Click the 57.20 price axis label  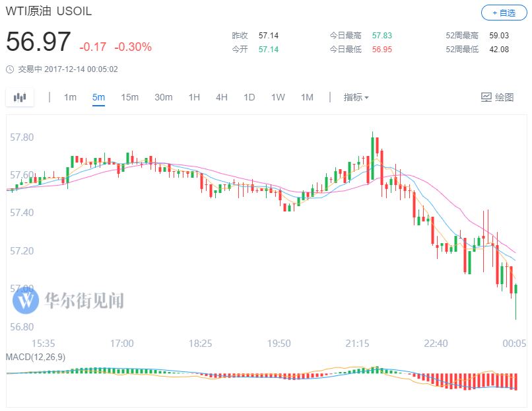point(22,251)
